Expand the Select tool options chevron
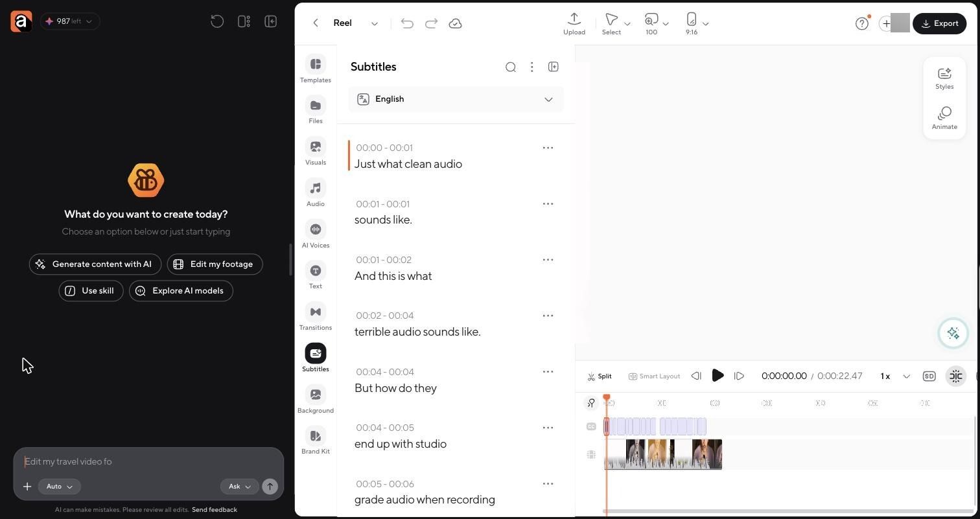The height and width of the screenshot is (519, 980). [627, 24]
